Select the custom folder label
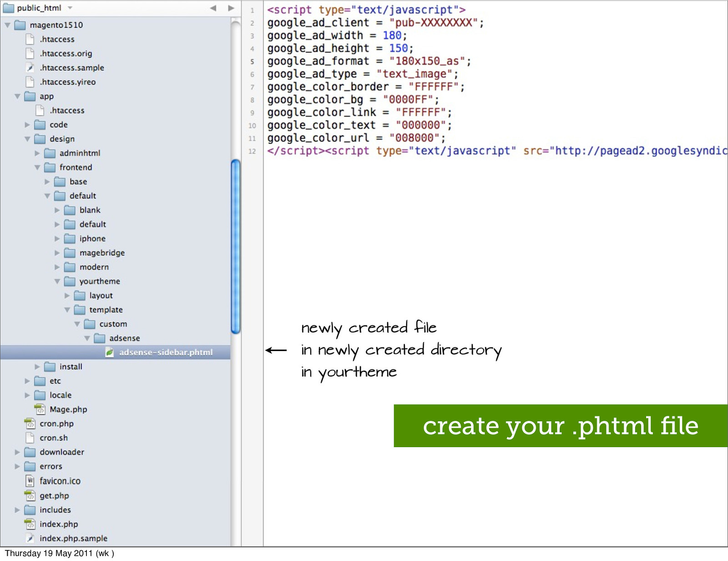728x561 pixels. coord(113,324)
